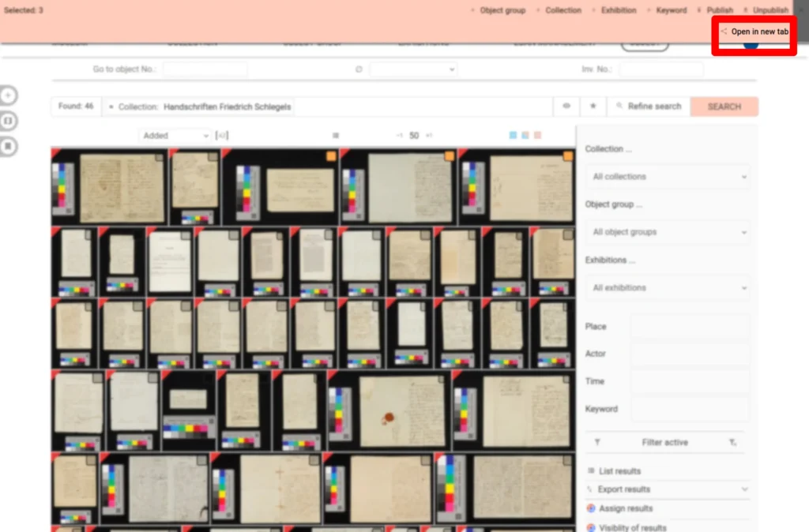The image size is (809, 532).
Task: Close the pink selection bar
Action: (801, 9)
